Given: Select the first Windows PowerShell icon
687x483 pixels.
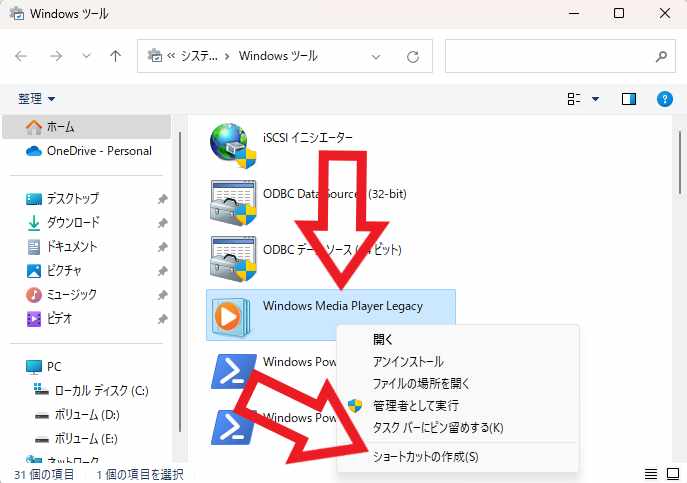Looking at the screenshot, I should (234, 372).
